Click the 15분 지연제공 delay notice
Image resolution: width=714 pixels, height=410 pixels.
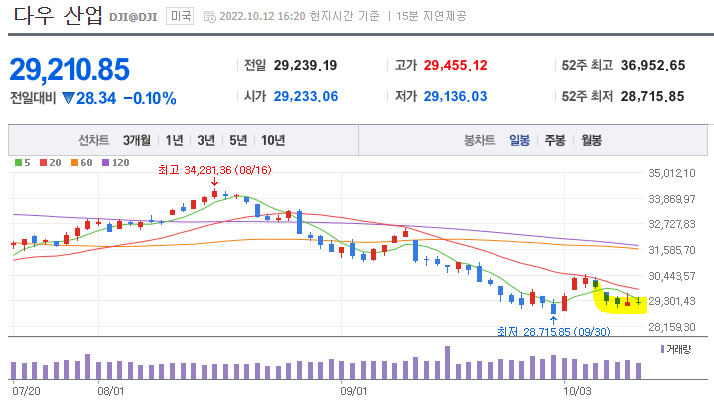click(x=431, y=16)
